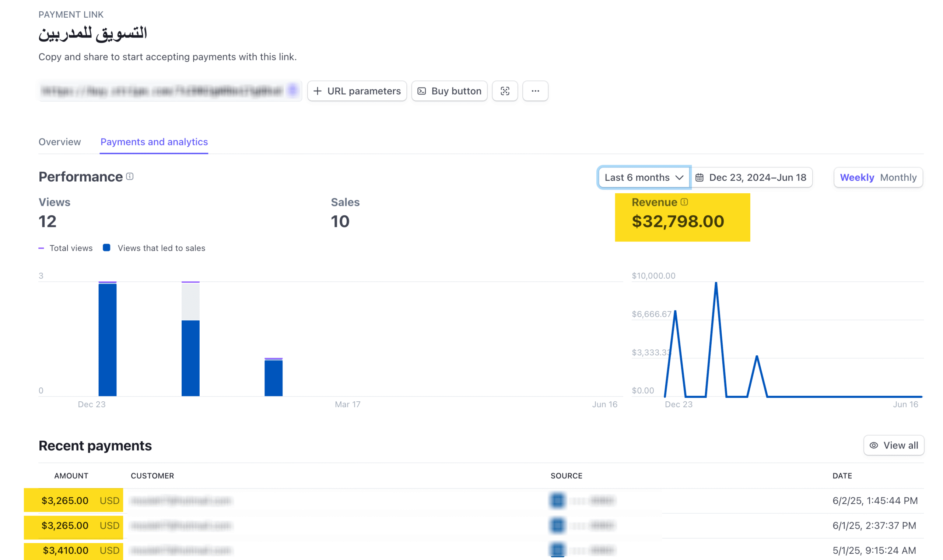This screenshot has height=560, width=943.
Task: Switch chart granularity to Monthly
Action: pyautogui.click(x=898, y=177)
